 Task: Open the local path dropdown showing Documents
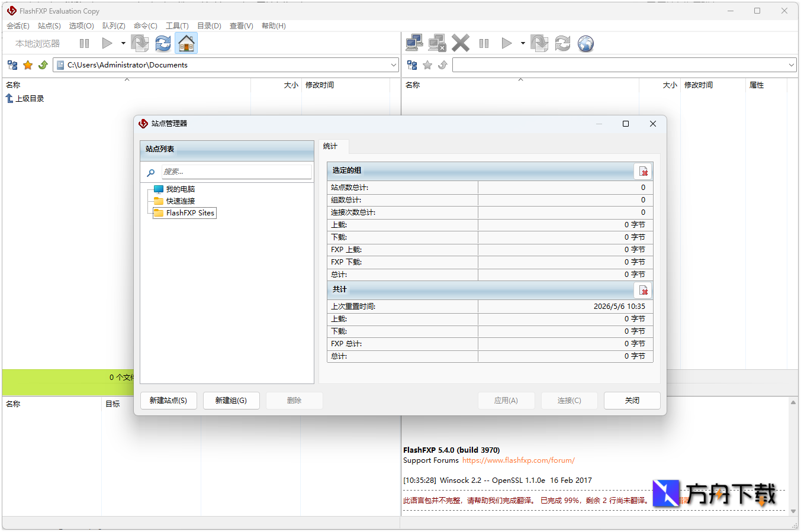[x=394, y=65]
